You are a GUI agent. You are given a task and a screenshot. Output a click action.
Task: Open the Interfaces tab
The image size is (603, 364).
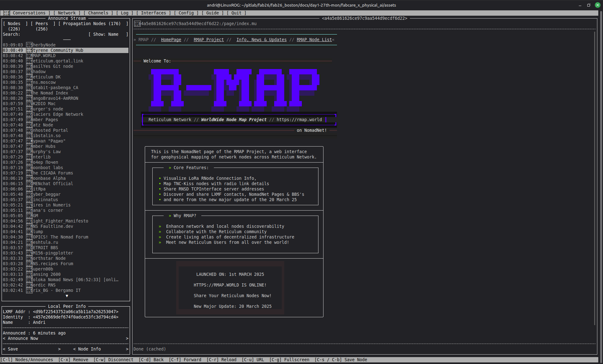153,13
